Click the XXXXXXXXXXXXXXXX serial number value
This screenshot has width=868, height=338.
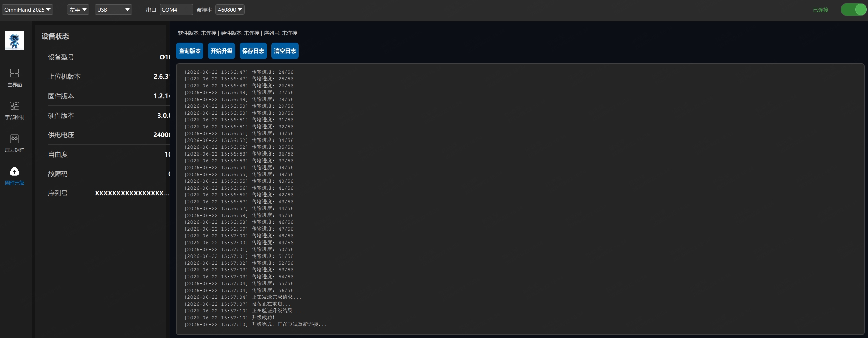132,193
